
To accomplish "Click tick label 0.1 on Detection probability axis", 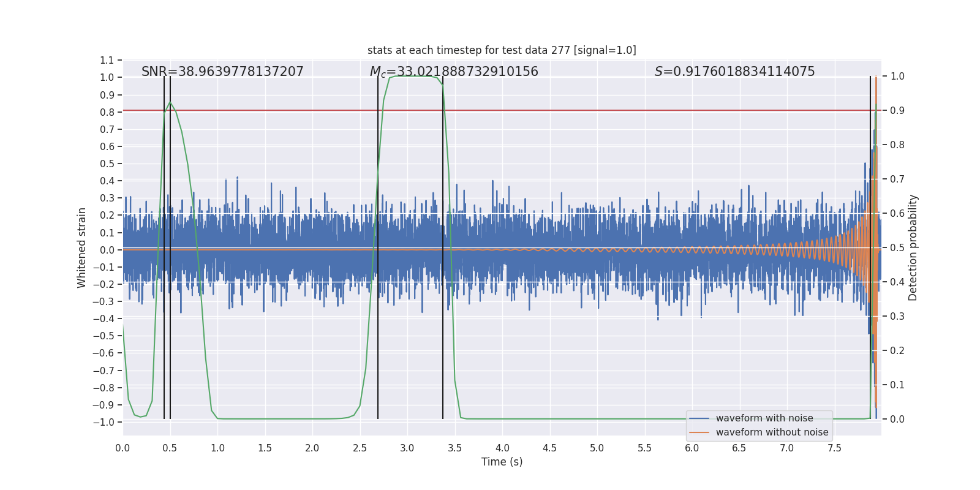I will pos(897,385).
